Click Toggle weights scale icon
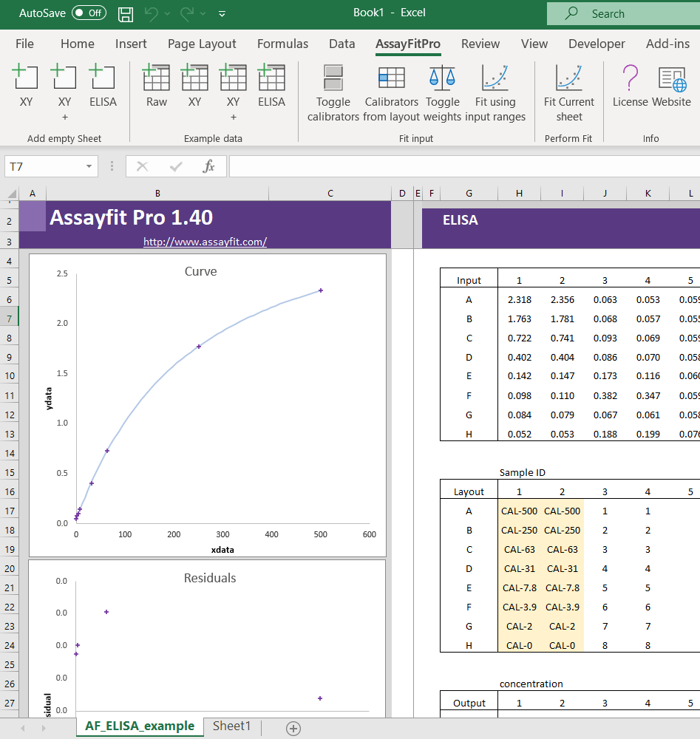The image size is (700, 739). [x=442, y=78]
